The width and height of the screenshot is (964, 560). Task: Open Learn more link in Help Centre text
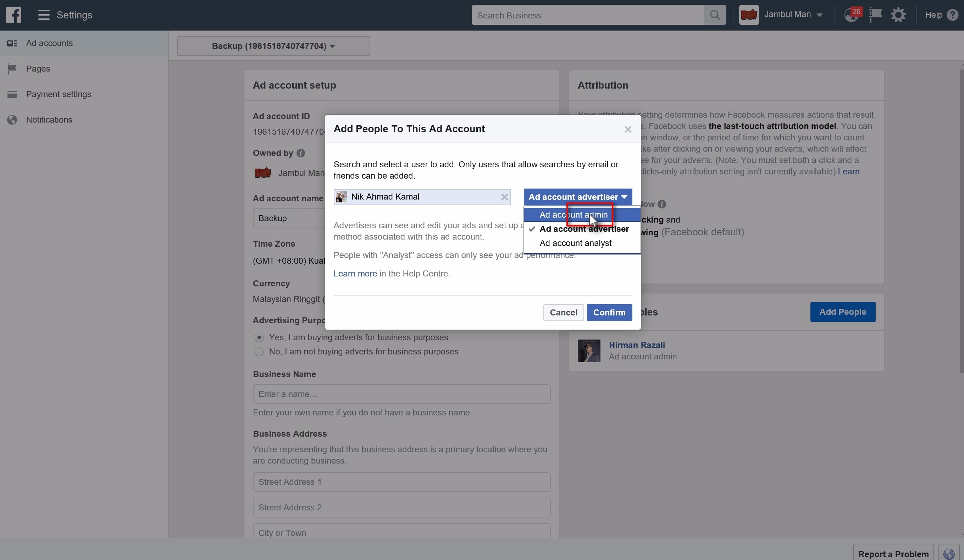tap(355, 274)
